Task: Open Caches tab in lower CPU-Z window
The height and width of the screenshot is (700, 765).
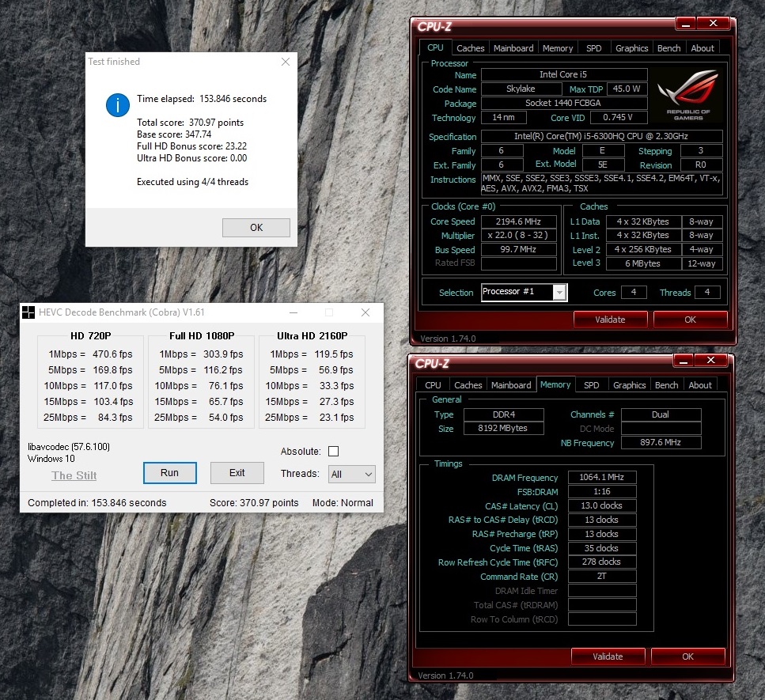Action: pos(468,385)
